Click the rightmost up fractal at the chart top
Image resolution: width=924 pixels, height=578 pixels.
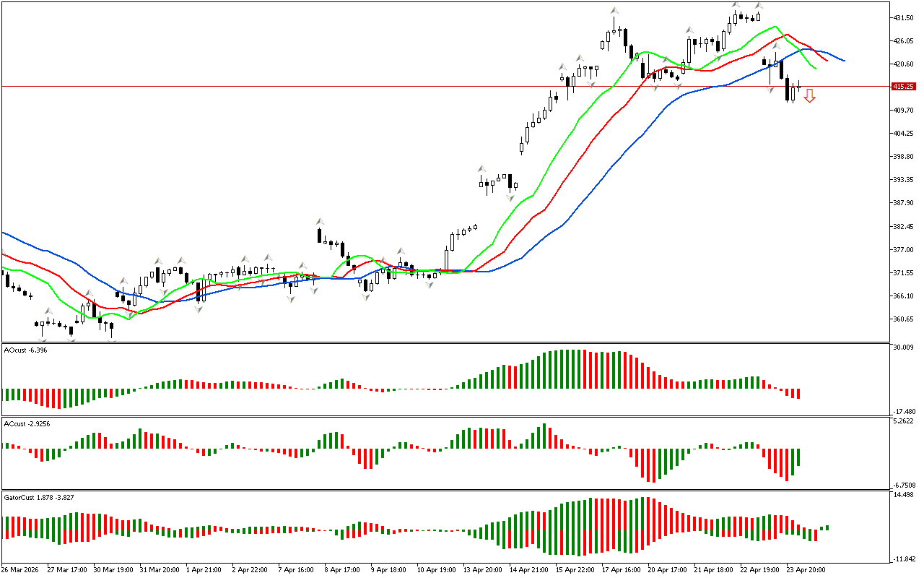[759, 7]
